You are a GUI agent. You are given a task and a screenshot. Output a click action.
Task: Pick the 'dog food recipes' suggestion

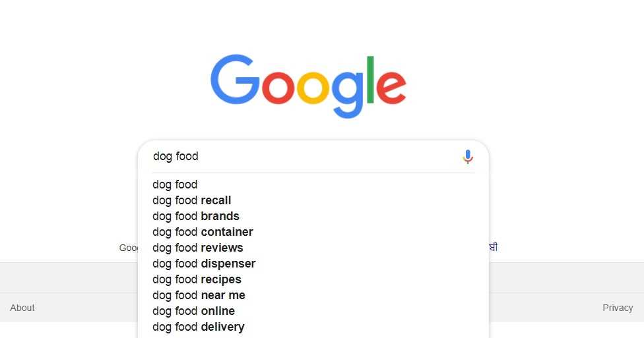(197, 279)
